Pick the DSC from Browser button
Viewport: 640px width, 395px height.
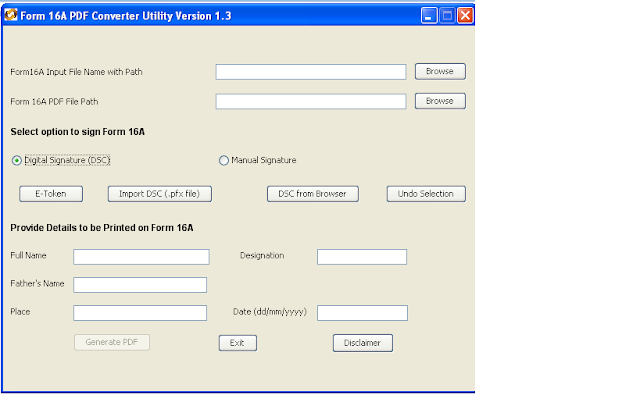(313, 194)
